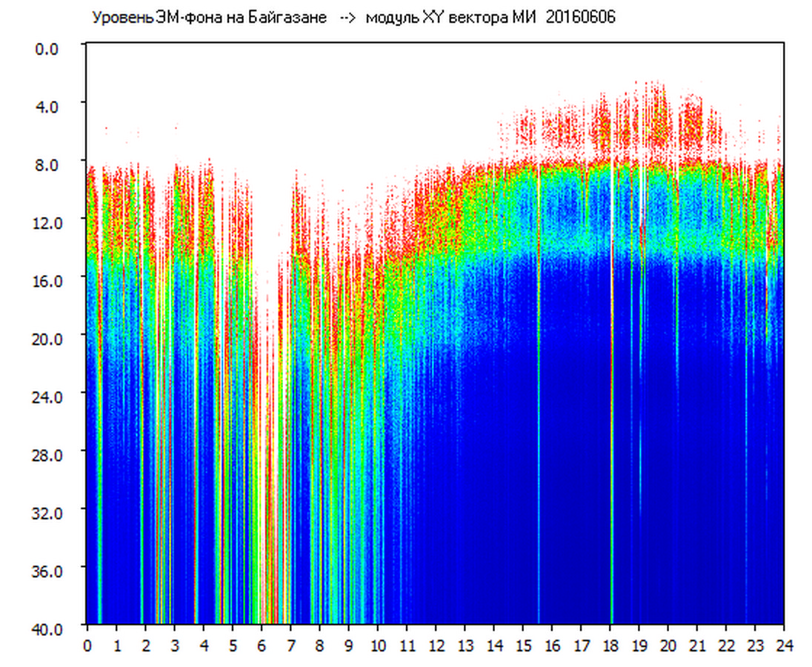
Task: Click the x-axis label 21
Action: 698,645
